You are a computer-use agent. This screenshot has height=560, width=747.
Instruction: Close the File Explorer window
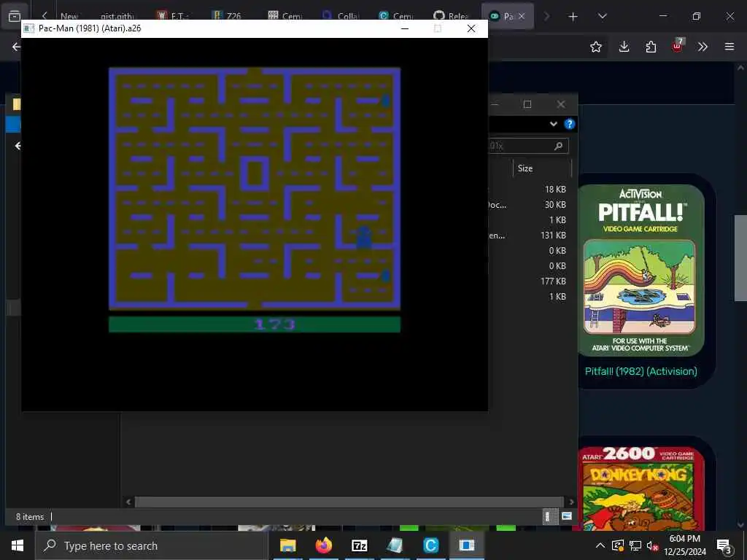561,104
